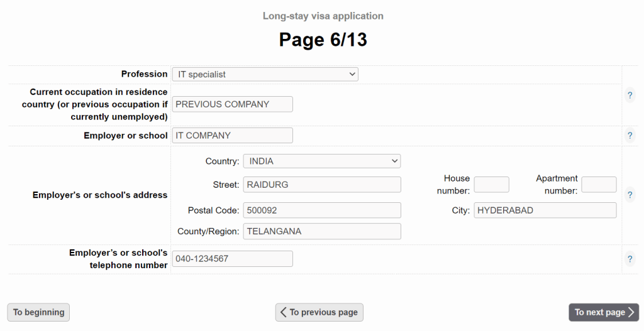The height and width of the screenshot is (331, 644).
Task: Focus the employer telephone number field
Action: tap(232, 259)
